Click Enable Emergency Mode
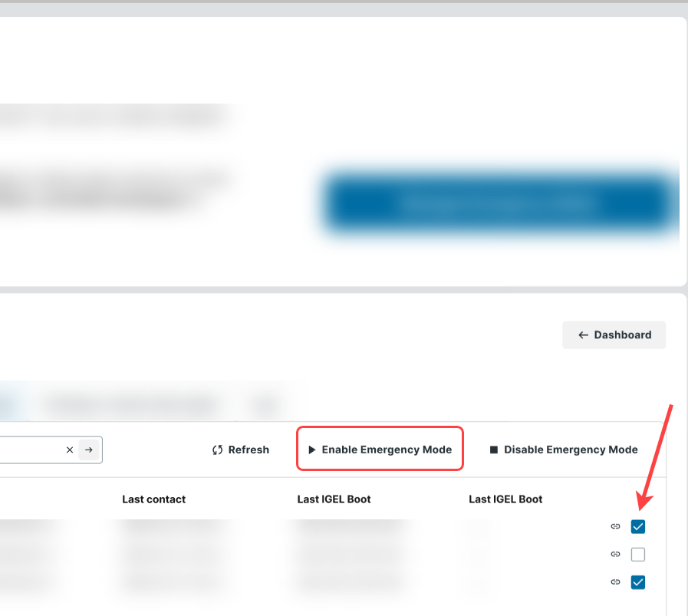The image size is (688, 616). (380, 450)
